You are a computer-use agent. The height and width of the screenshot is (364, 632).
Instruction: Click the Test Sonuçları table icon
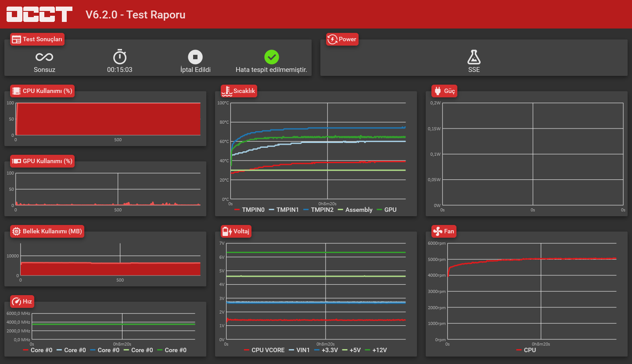click(x=16, y=39)
